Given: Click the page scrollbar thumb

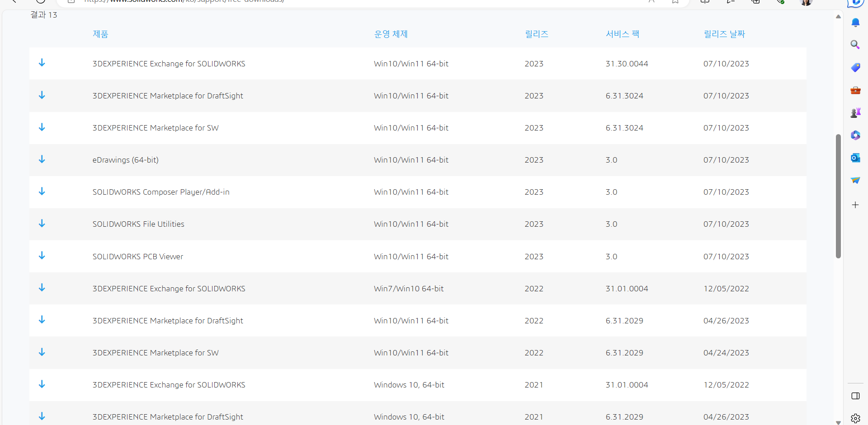Looking at the screenshot, I should 838,196.
